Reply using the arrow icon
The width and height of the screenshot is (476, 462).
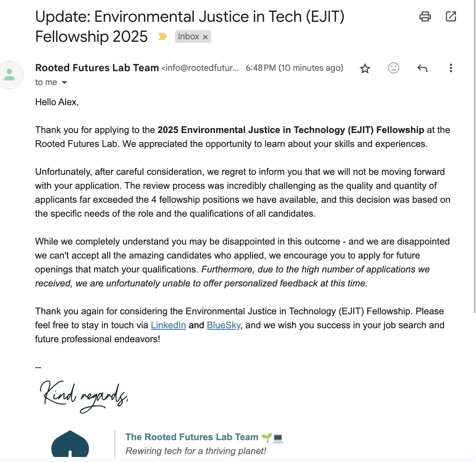point(422,68)
